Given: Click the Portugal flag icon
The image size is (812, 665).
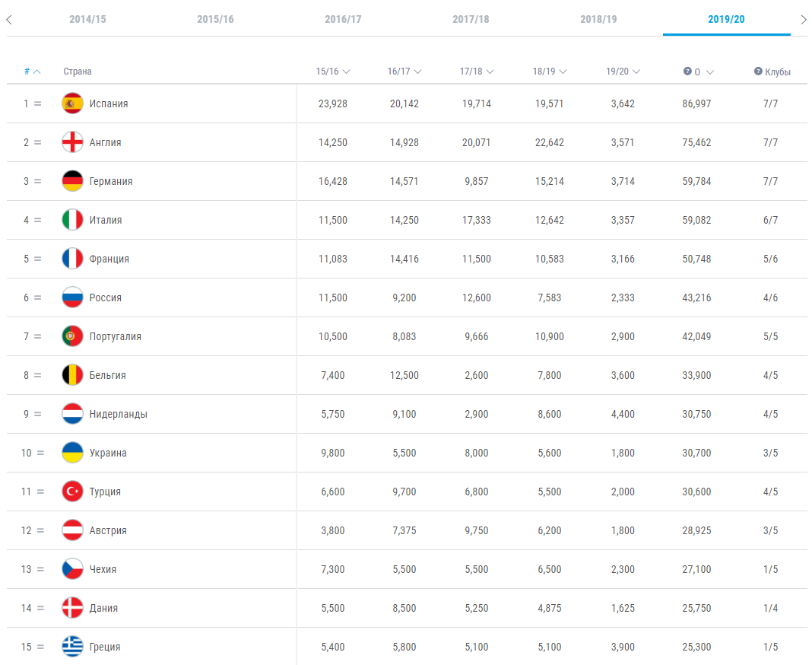Looking at the screenshot, I should tap(72, 336).
